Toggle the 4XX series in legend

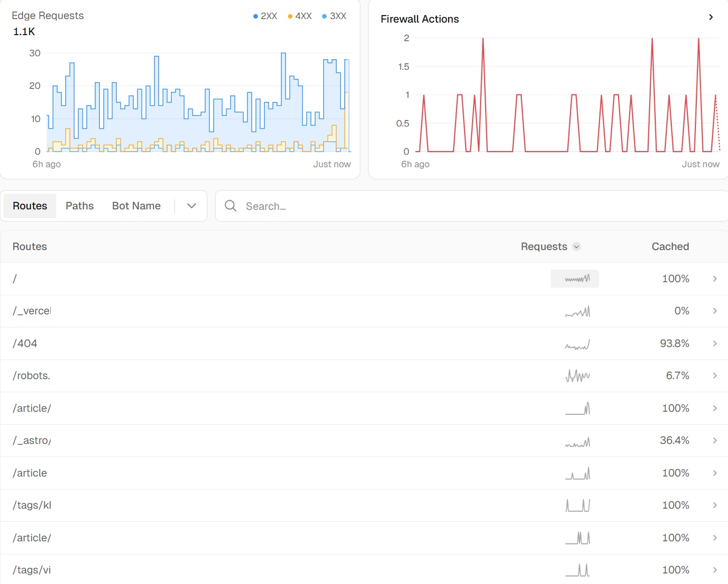(300, 16)
